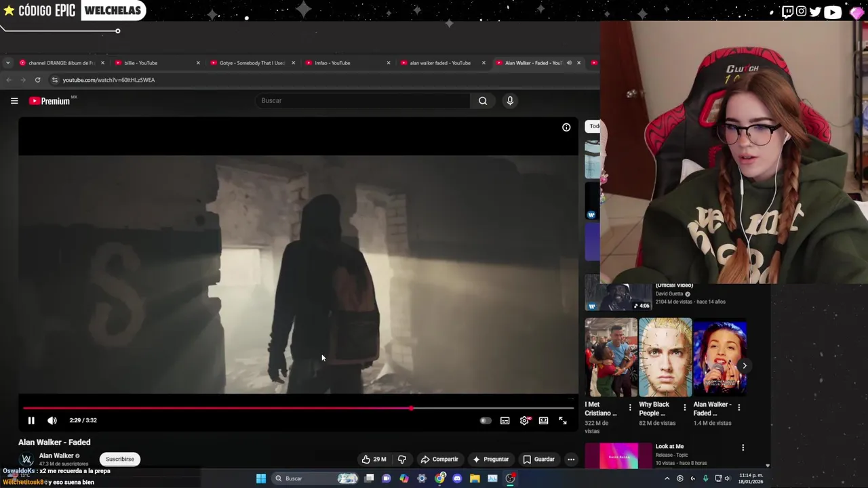Dislike the video with thumbs-down

click(402, 460)
